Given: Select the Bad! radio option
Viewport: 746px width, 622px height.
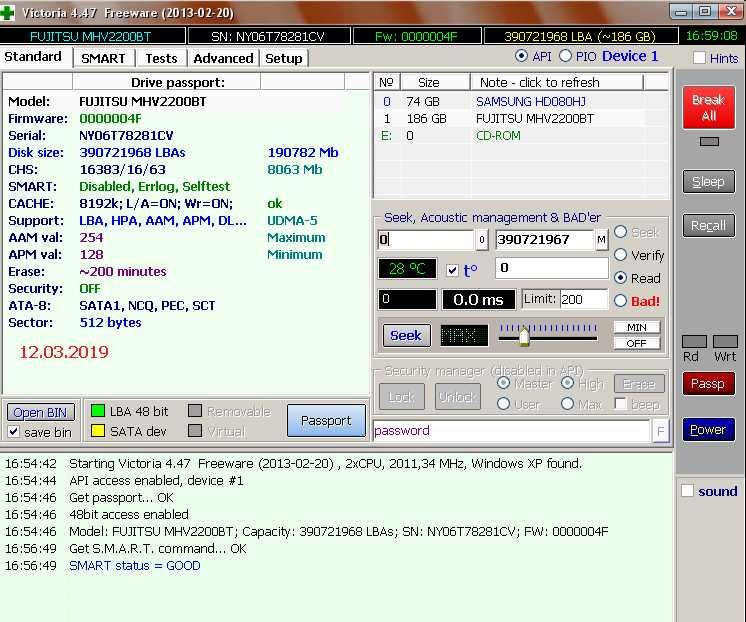Looking at the screenshot, I should [x=620, y=301].
